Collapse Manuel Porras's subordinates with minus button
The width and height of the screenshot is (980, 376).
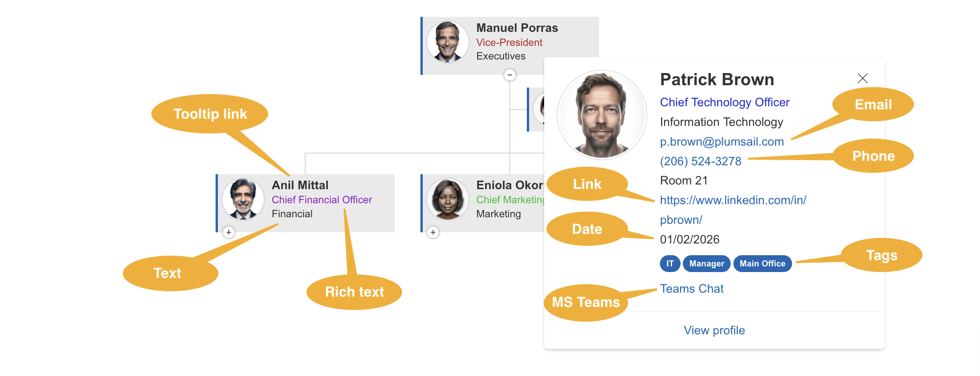pos(510,75)
